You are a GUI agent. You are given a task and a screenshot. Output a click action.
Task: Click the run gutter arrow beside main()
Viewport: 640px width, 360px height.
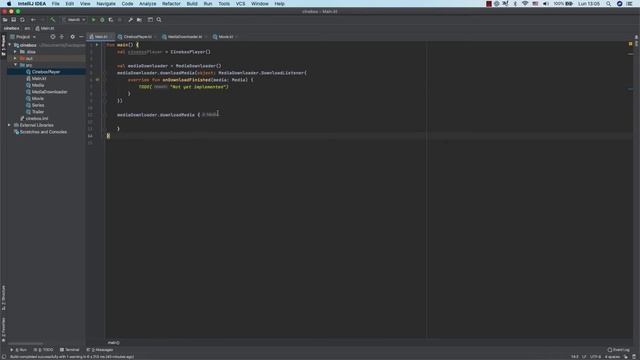click(97, 45)
